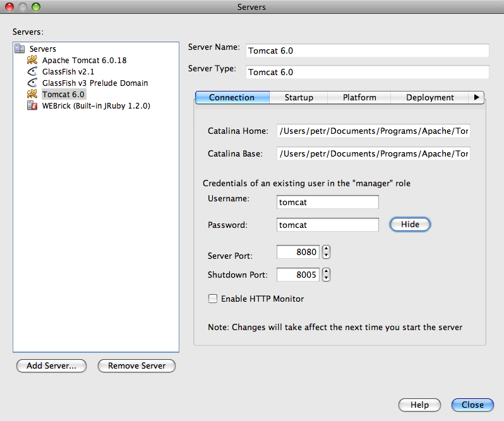
Task: Open the Startup tab
Action: click(299, 97)
